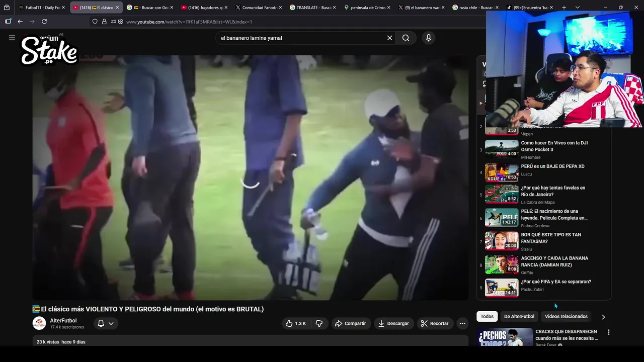This screenshot has height=362, width=644.
Task: Go forward with browser forward arrow
Action: point(32,22)
